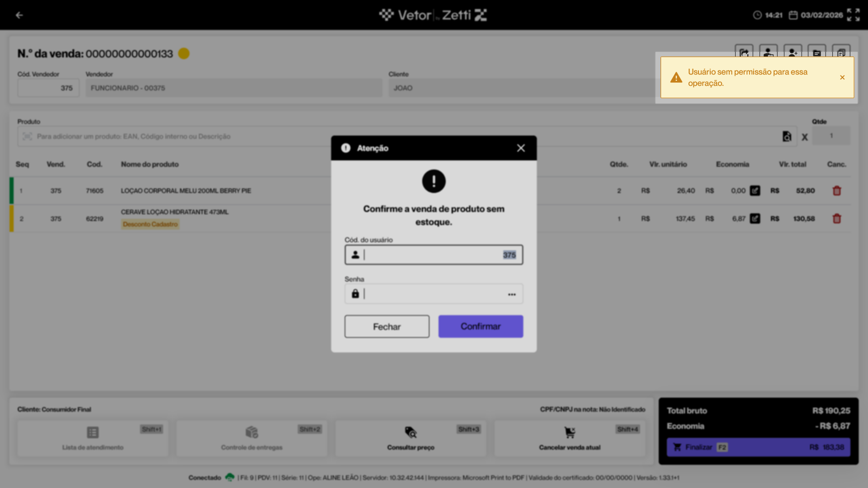
Task: Open Lista de atendimento panel
Action: (93, 438)
